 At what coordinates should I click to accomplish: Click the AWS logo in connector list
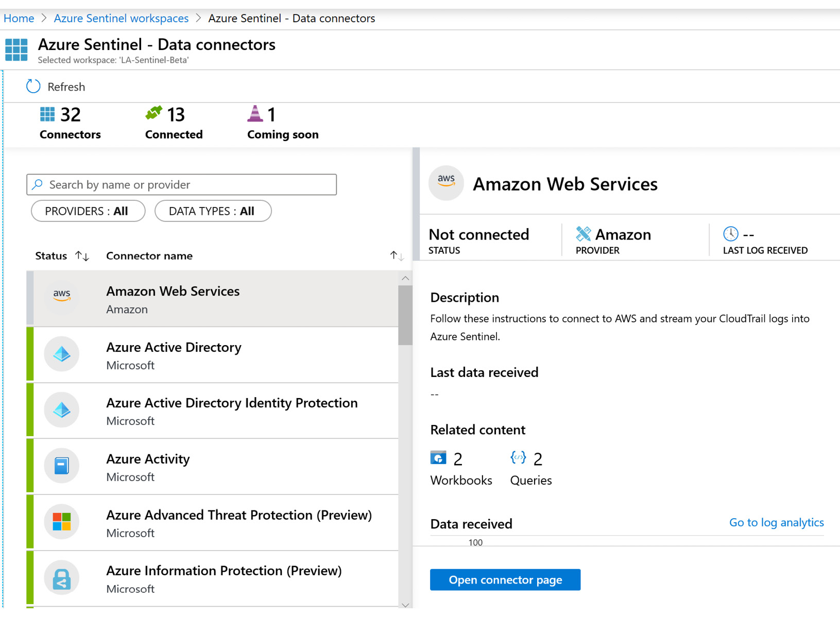click(x=62, y=295)
